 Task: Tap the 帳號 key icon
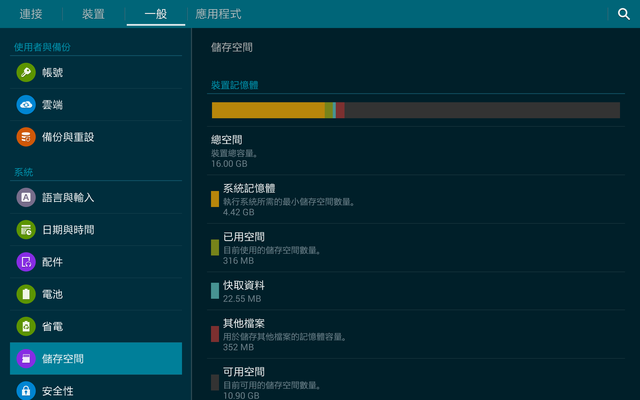26,72
